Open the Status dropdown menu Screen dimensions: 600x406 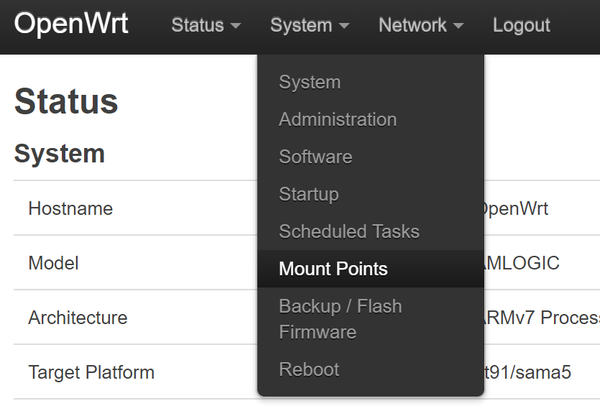tap(206, 26)
